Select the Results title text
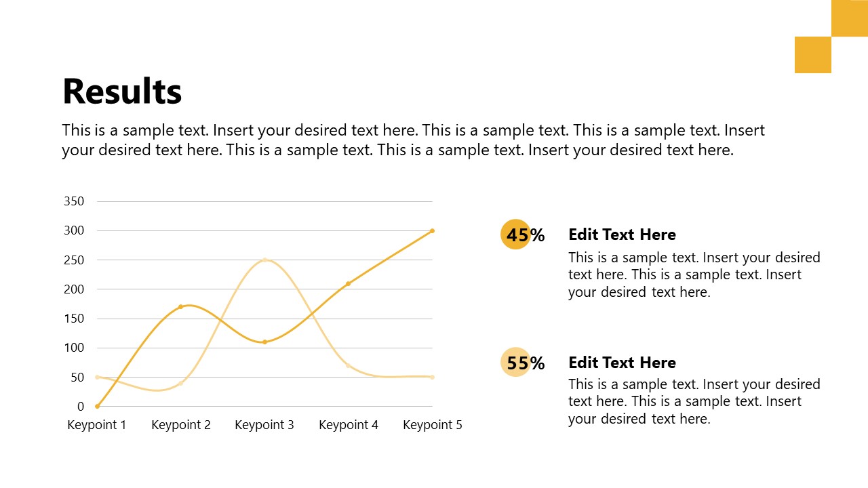This screenshot has width=868, height=488. pos(122,91)
